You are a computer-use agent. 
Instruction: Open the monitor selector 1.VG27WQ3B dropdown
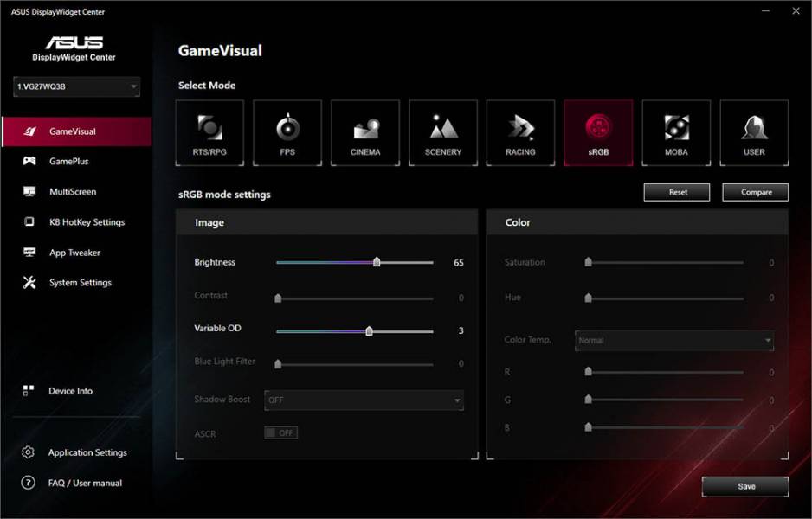point(77,86)
